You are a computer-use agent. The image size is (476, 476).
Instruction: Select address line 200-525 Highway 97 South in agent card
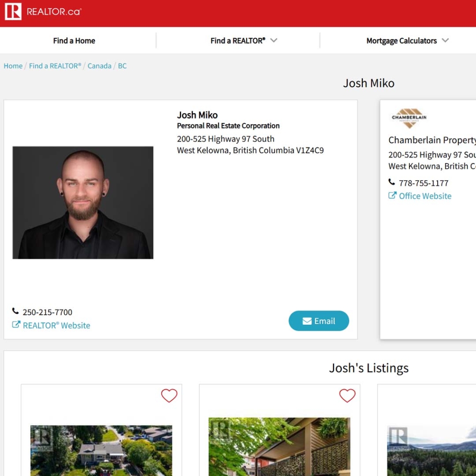tap(226, 139)
